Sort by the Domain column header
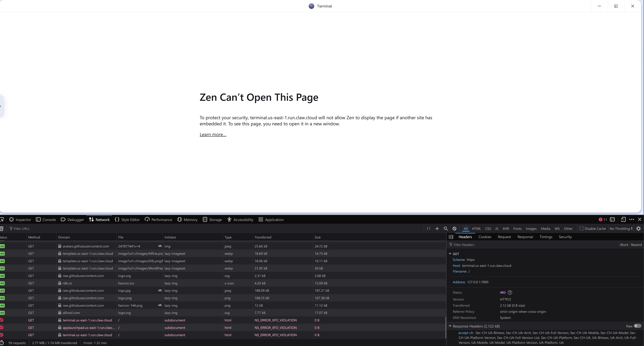The height and width of the screenshot is (346, 644). tap(86, 237)
